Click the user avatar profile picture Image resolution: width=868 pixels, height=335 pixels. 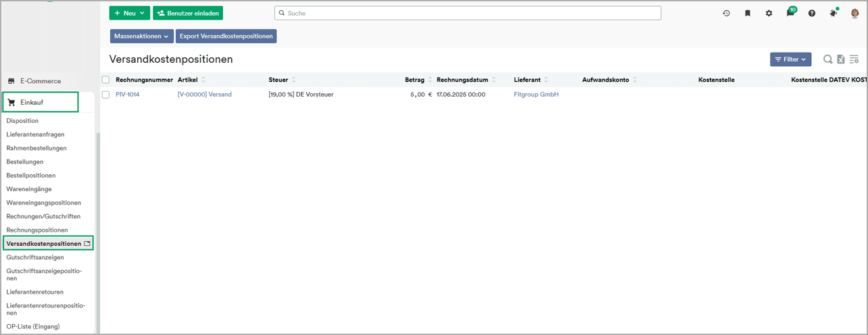[x=854, y=13]
